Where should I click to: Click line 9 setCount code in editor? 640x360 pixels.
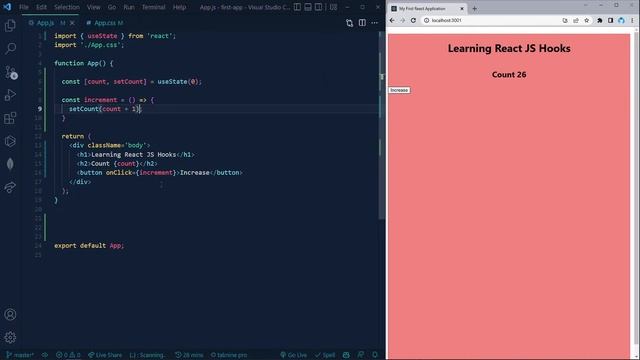click(x=105, y=109)
